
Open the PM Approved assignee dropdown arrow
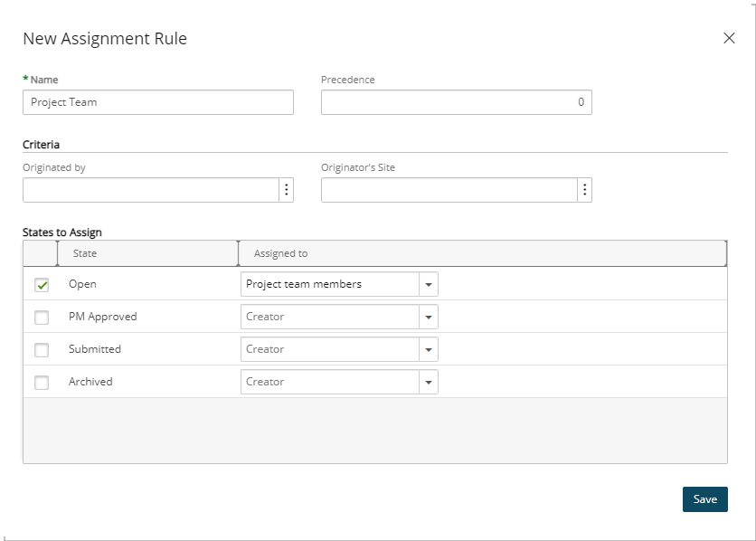429,318
